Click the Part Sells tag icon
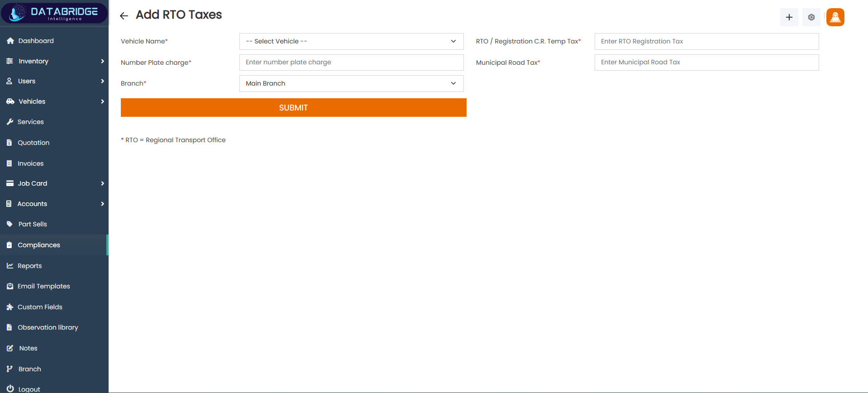 point(10,224)
